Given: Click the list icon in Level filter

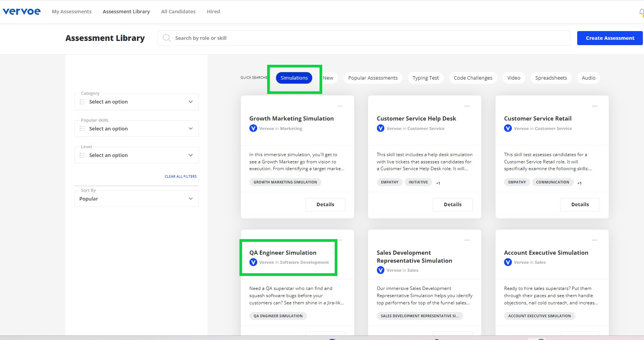Looking at the screenshot, I should tap(82, 155).
